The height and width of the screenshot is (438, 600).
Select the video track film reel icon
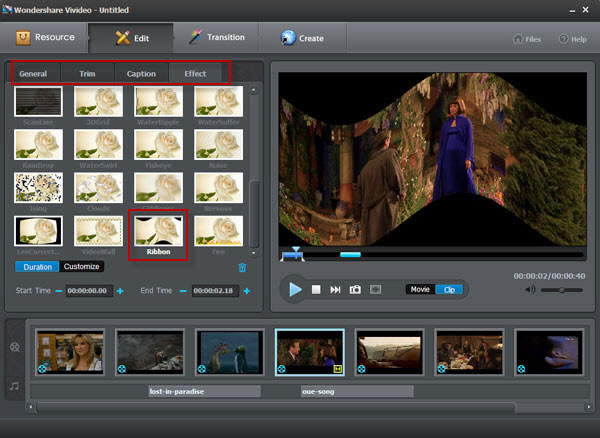point(15,347)
